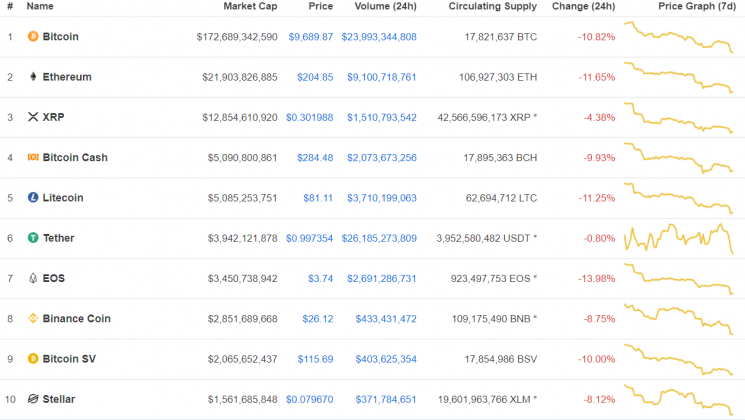Click the Litecoin logo icon
Screen dimensions: 745x420
click(x=33, y=198)
